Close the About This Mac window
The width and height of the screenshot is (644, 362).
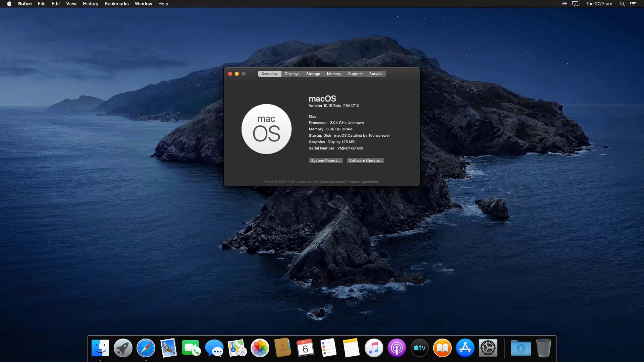coord(230,74)
